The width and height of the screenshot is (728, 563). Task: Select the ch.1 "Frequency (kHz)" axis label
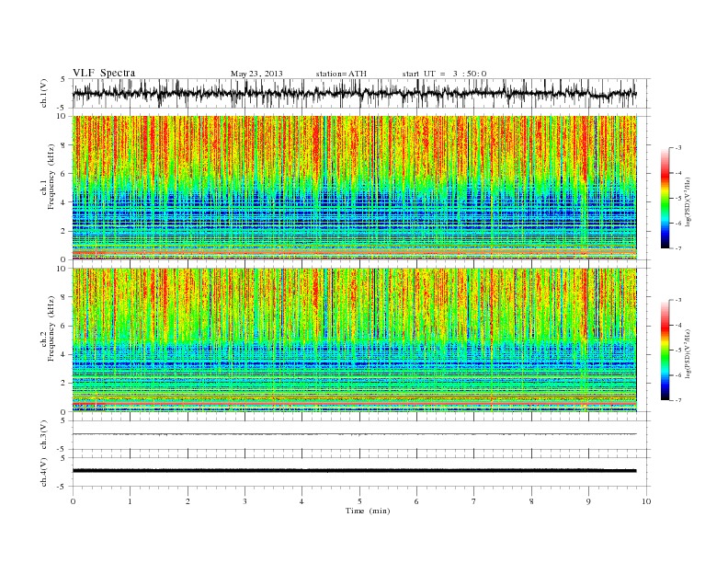coord(51,177)
